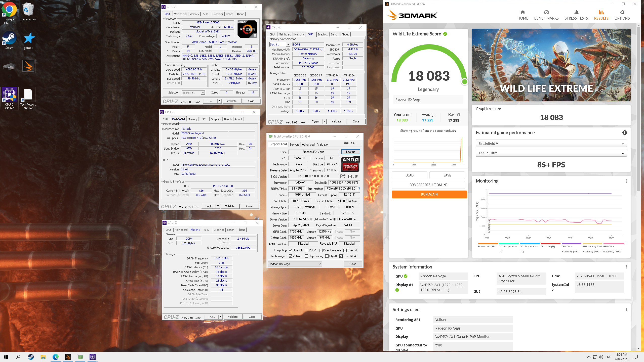Toggle the CUDA checkbox
The width and height of the screenshot is (644, 362).
click(306, 250)
